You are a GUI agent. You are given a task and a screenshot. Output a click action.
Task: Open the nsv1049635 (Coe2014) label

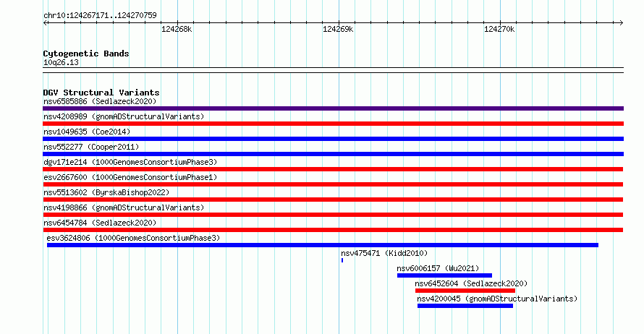coord(87,132)
